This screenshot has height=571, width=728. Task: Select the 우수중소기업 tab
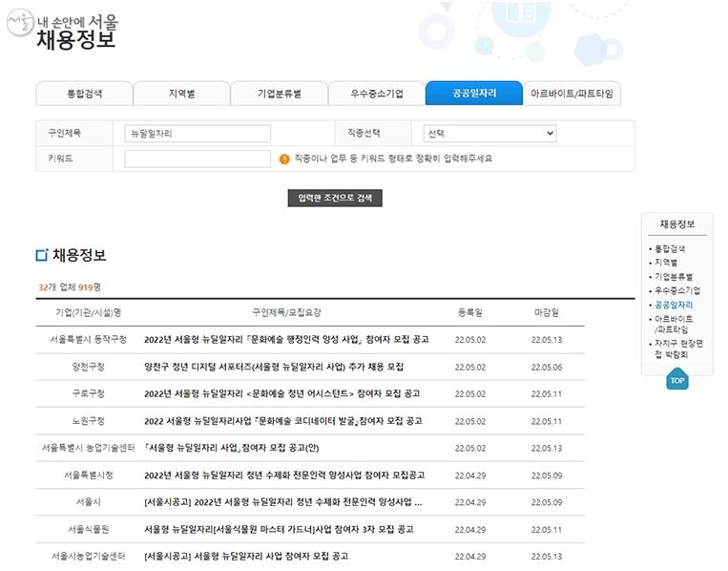click(377, 94)
